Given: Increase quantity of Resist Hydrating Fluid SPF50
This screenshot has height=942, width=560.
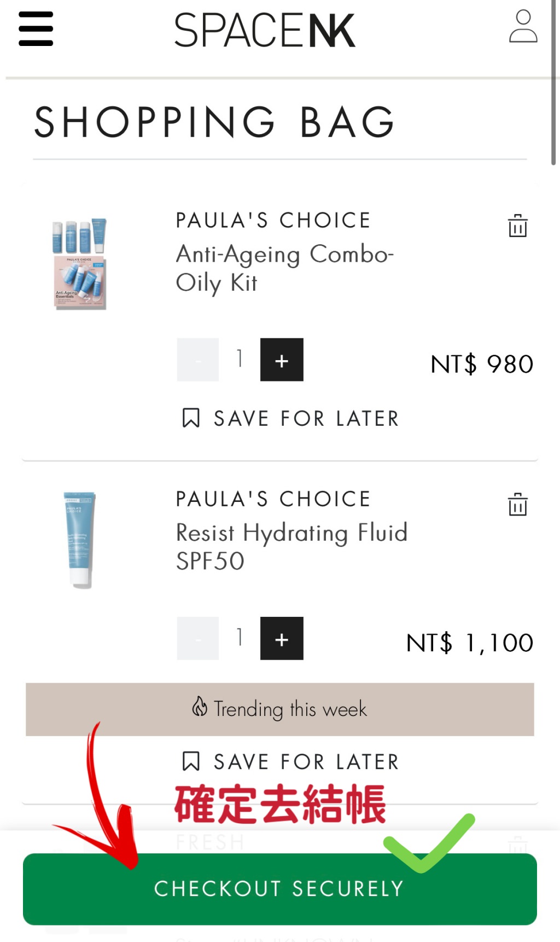Looking at the screenshot, I should [282, 638].
